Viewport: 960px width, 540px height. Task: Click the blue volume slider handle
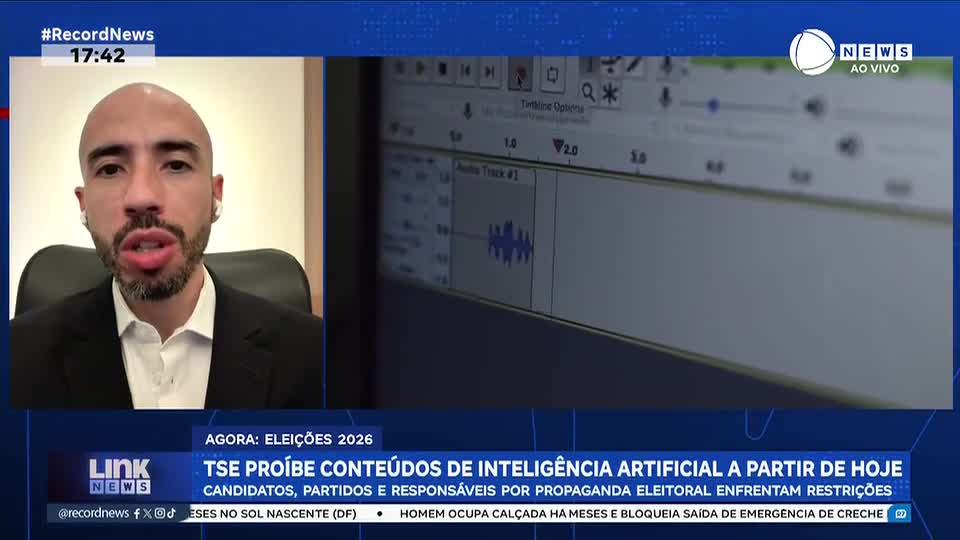(713, 105)
